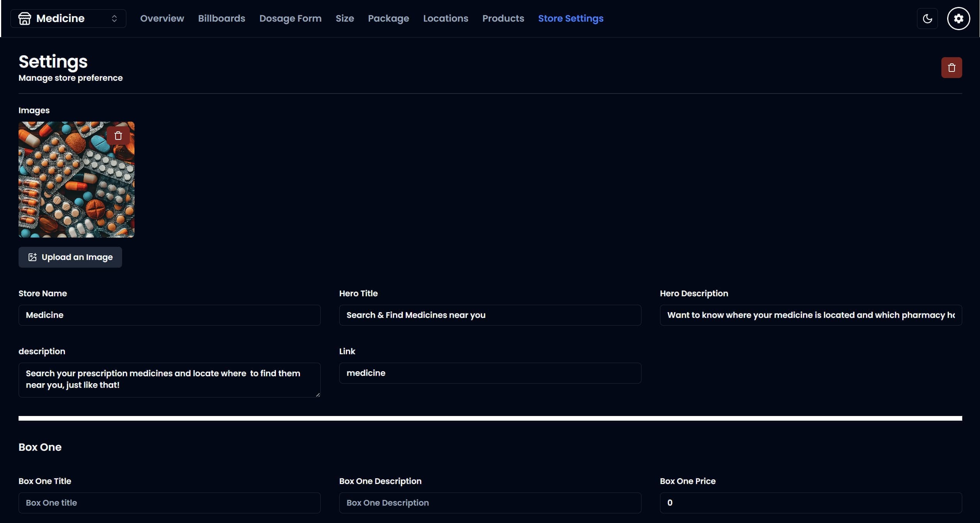
Task: Switch to the Dosage Form tab
Action: point(290,19)
